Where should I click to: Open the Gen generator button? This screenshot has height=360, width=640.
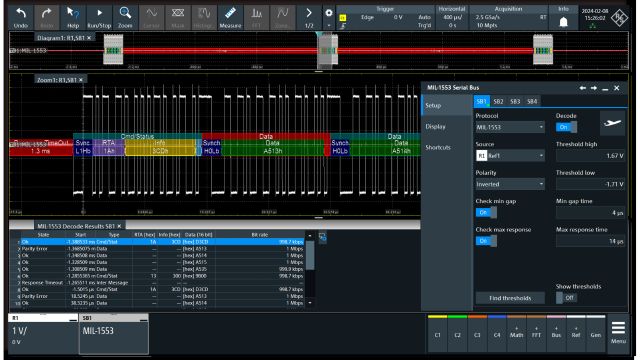(596, 333)
